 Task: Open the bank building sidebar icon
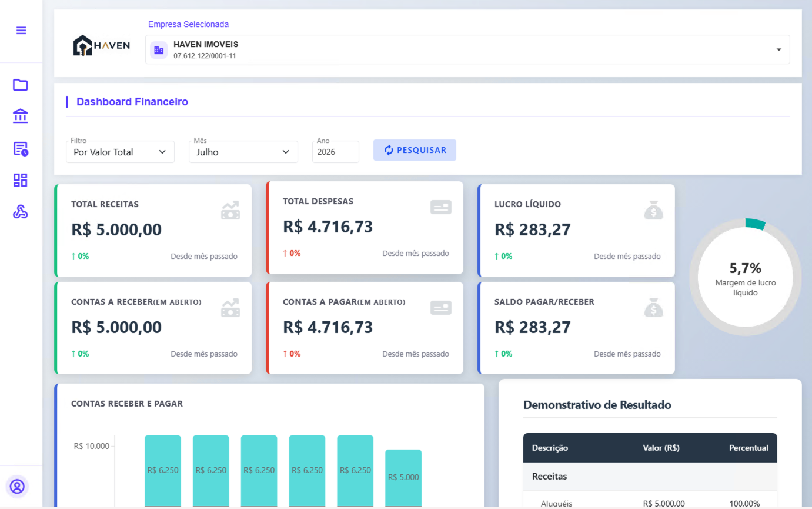(x=21, y=116)
